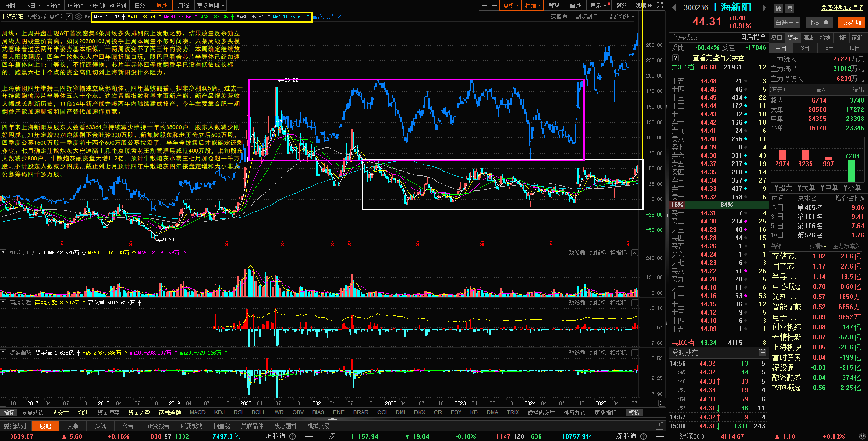Click previous stock arrow beside 300236
The width and height of the screenshot is (868, 441).
[x=674, y=7]
